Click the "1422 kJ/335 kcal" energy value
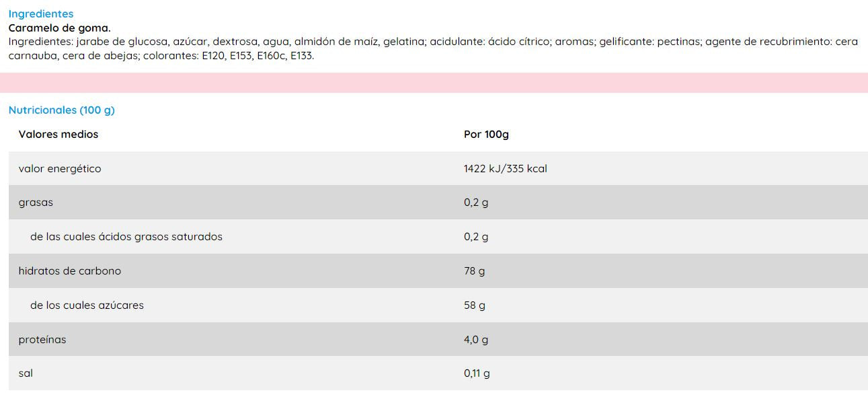The width and height of the screenshot is (868, 397). coord(505,169)
